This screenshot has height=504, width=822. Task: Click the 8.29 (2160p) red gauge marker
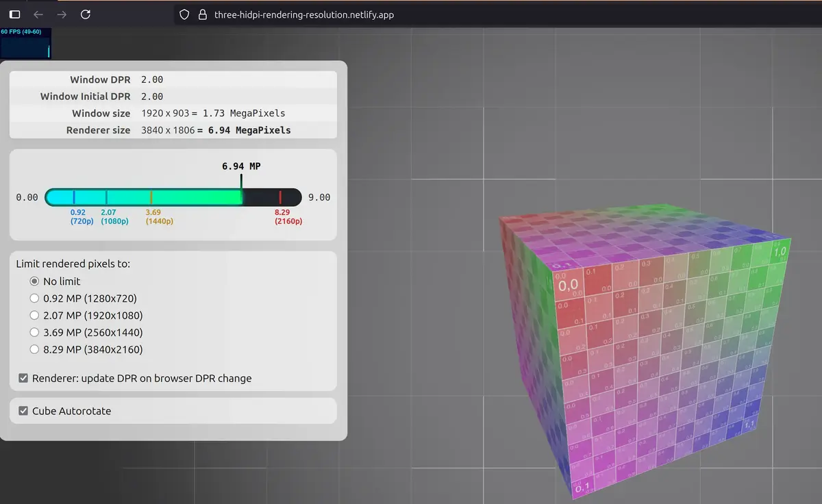tap(280, 197)
